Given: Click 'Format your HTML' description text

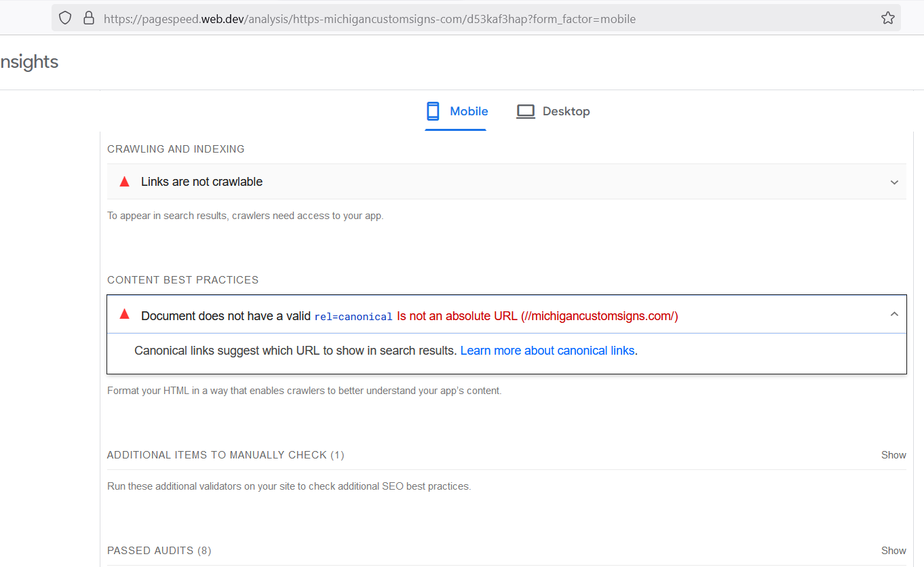Looking at the screenshot, I should tap(305, 391).
